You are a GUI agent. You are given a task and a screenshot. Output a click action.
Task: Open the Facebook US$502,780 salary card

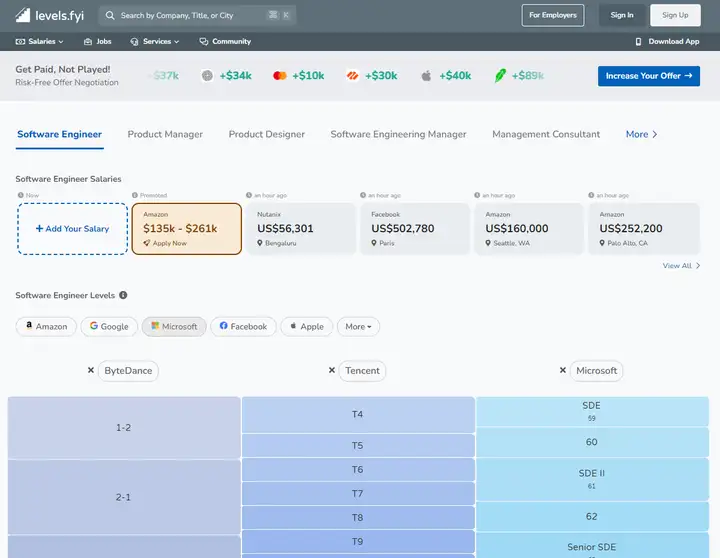point(415,229)
